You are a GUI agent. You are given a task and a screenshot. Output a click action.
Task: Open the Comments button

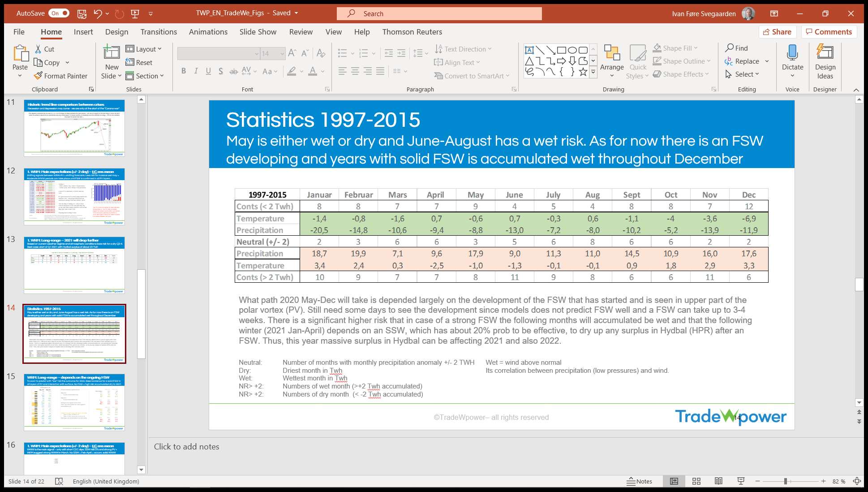829,32
